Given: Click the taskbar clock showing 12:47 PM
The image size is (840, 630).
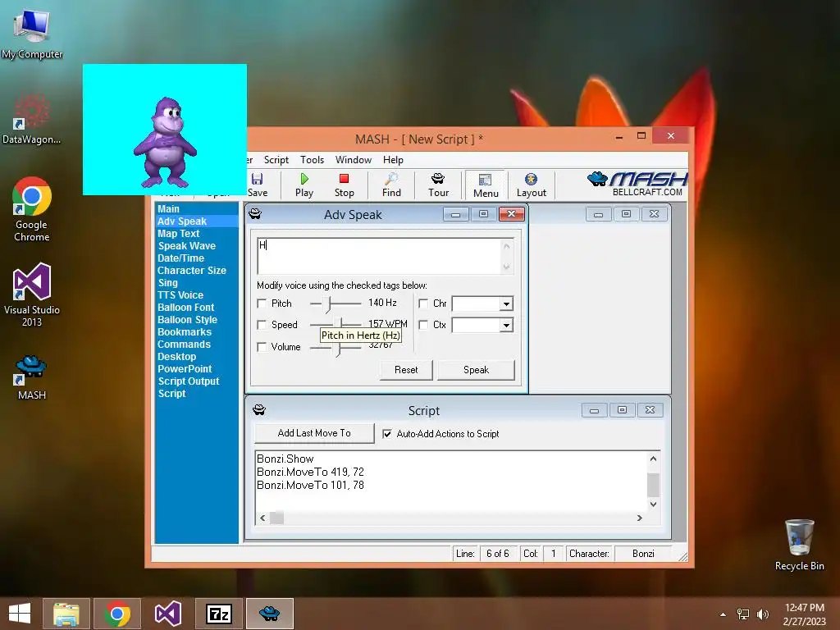Looking at the screenshot, I should [805, 608].
